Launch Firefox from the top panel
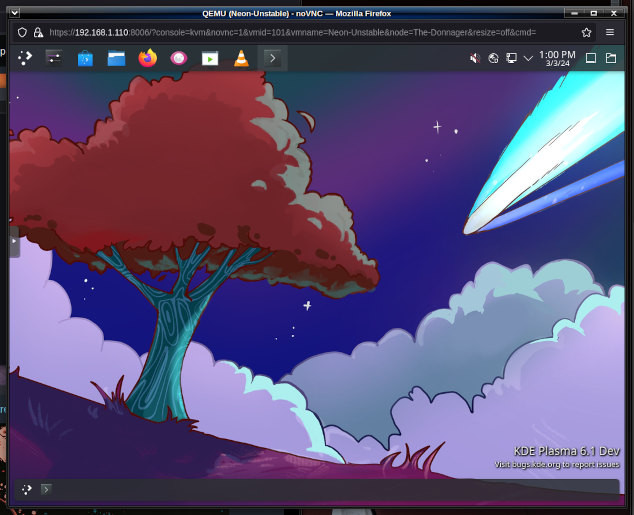This screenshot has width=634, height=515. pos(148,58)
